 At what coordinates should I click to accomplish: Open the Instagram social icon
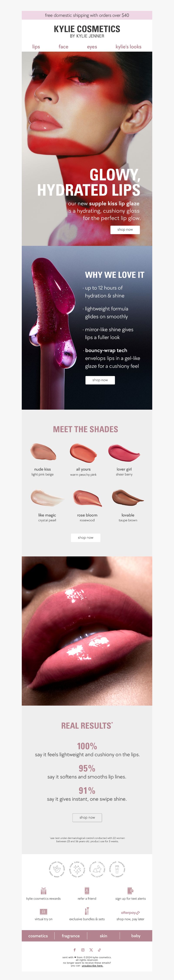pyautogui.click(x=83, y=950)
